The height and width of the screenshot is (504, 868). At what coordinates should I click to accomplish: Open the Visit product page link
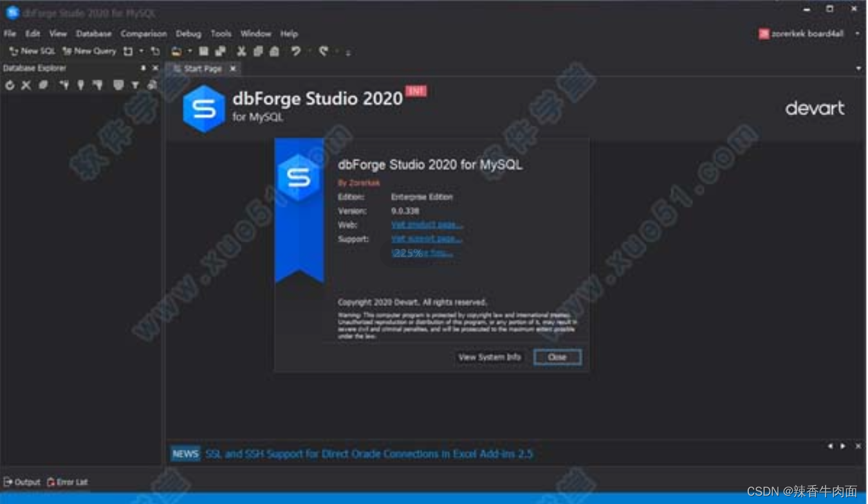pos(426,224)
